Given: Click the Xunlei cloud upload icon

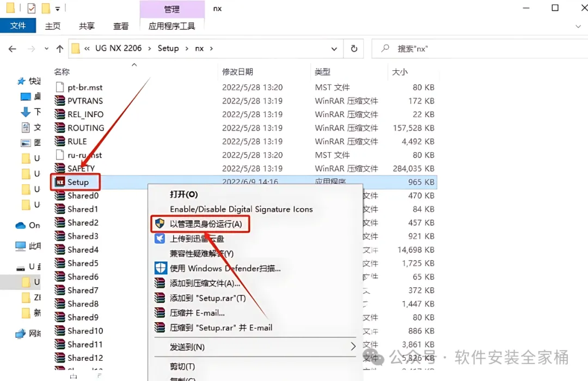Looking at the screenshot, I should (x=160, y=238).
